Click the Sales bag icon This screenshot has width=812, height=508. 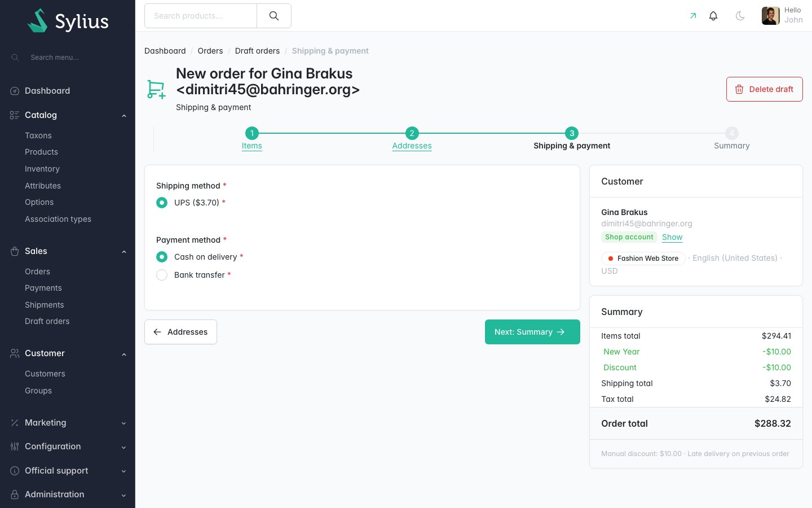(15, 251)
